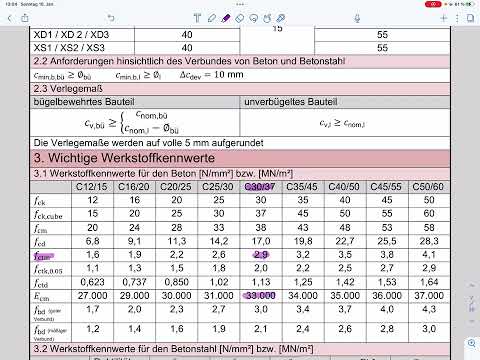
Task: Tap the highlighted column header C30/37
Action: pyautogui.click(x=260, y=187)
